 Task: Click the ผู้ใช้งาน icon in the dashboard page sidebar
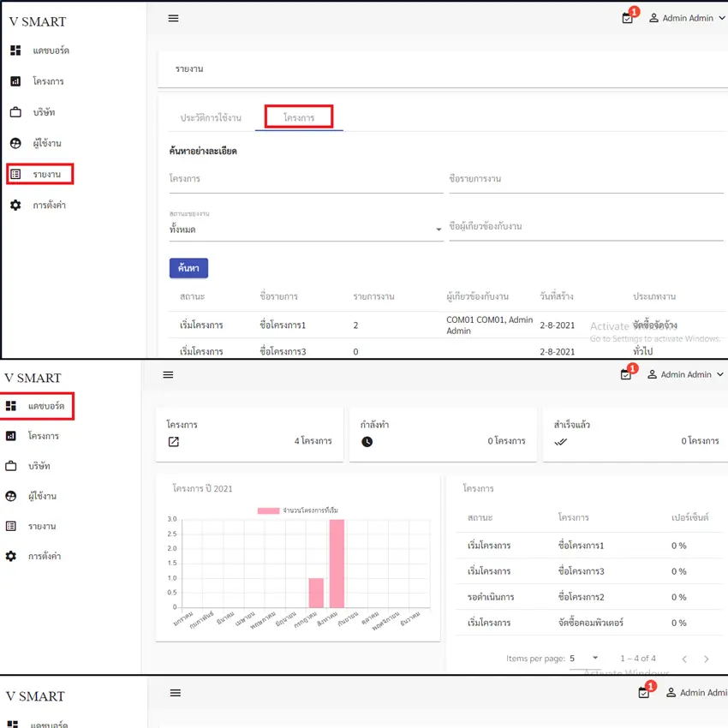tap(11, 496)
